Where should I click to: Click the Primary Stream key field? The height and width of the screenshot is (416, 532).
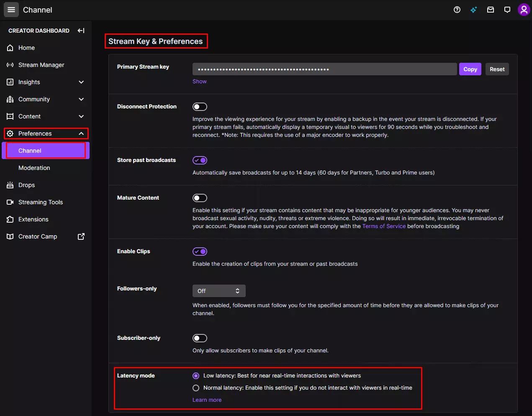(x=324, y=69)
